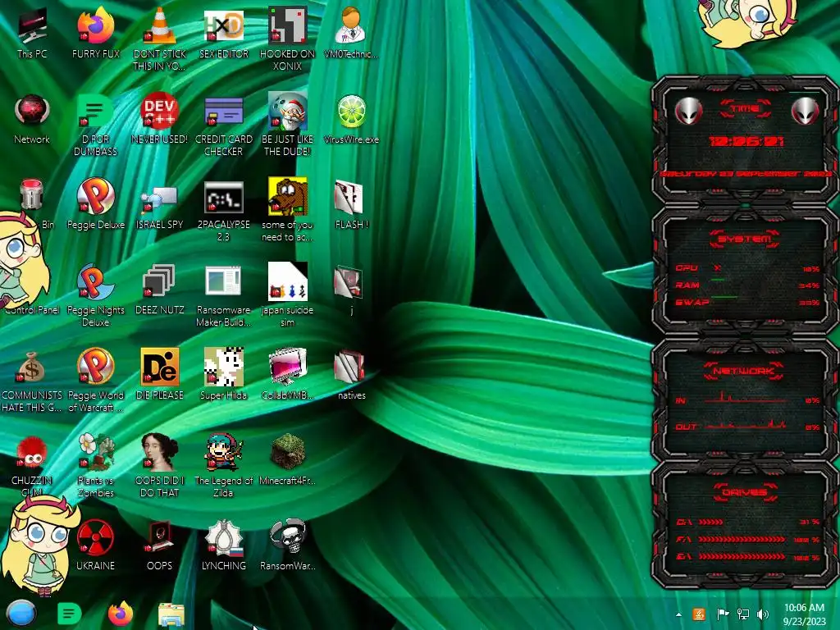Show hidden system tray icons
Viewport: 840px width, 630px height.
click(678, 614)
